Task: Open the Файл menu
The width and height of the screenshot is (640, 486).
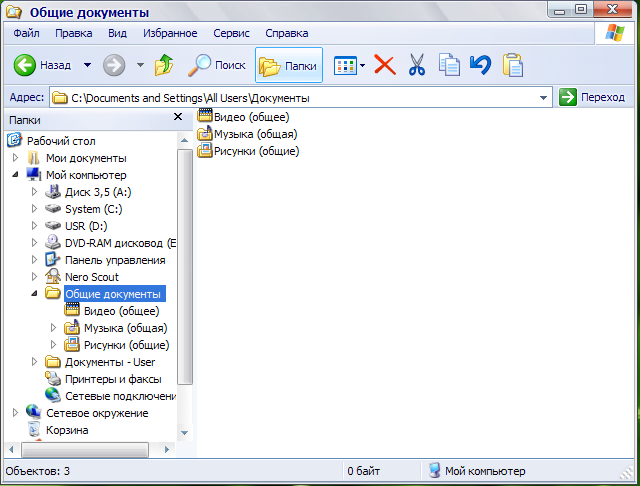Action: click(27, 33)
